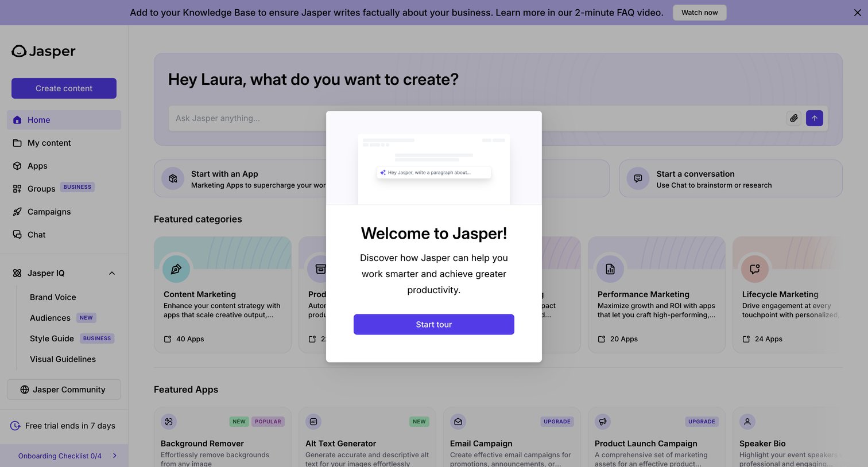Click the paperclip attachment icon

[x=794, y=118]
